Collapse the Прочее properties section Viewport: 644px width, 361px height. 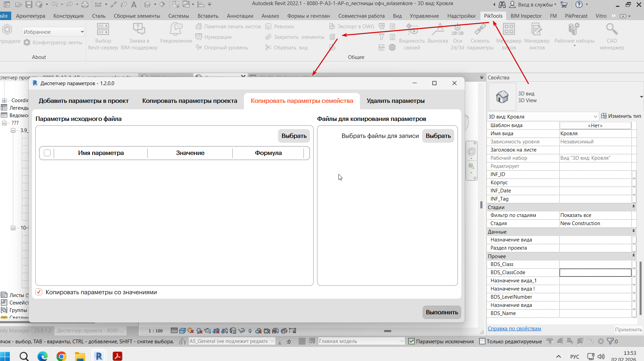click(633, 255)
